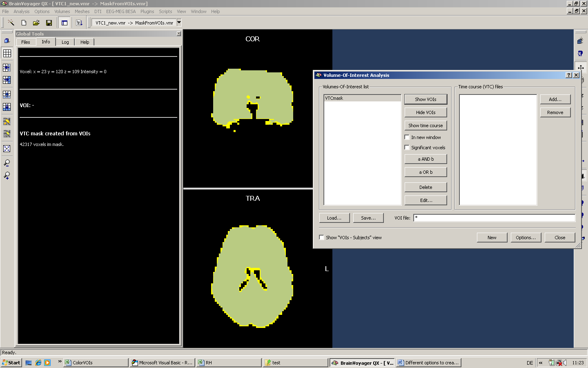Open the File menu
This screenshot has width=588, height=368.
(5, 11)
